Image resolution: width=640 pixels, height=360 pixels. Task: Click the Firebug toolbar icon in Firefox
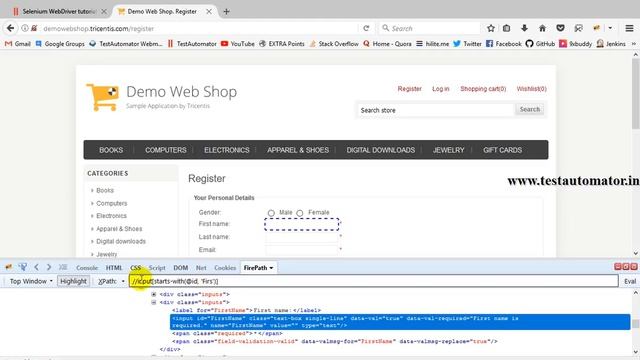(x=597, y=28)
